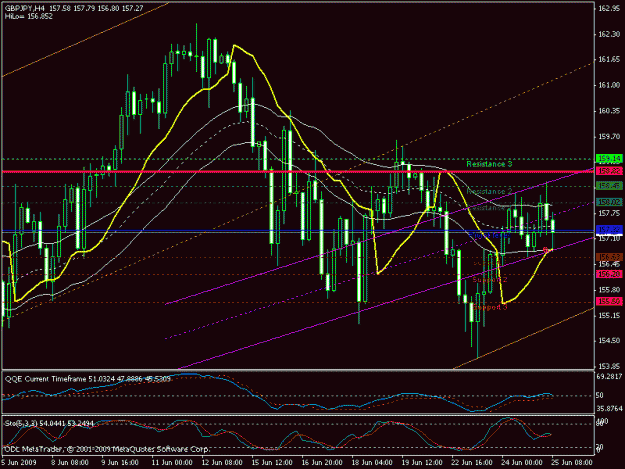This screenshot has height=469, width=625.
Task: Click the 162.30 value on price axis
Action: point(609,34)
